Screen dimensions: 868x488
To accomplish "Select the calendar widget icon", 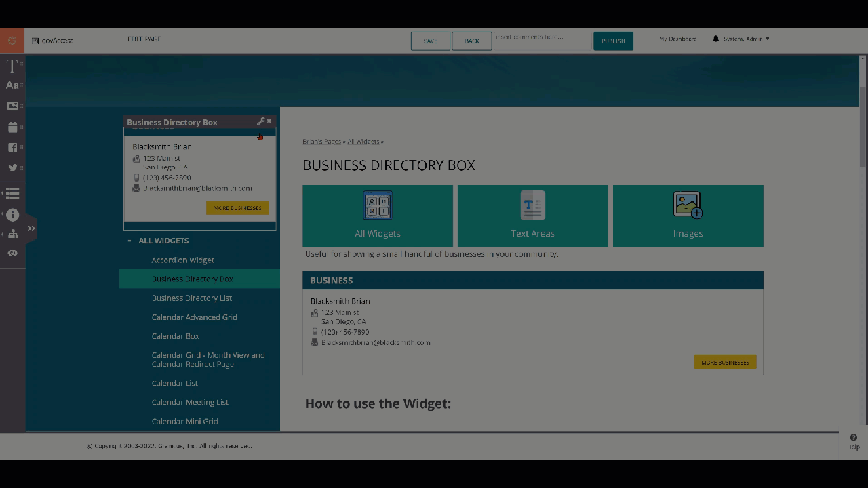I will coord(12,127).
